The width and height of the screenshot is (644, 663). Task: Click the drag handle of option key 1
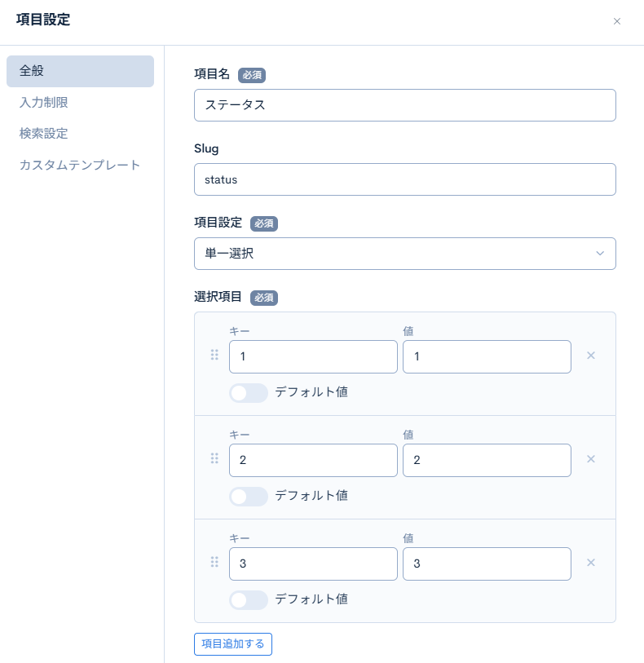[x=214, y=355]
